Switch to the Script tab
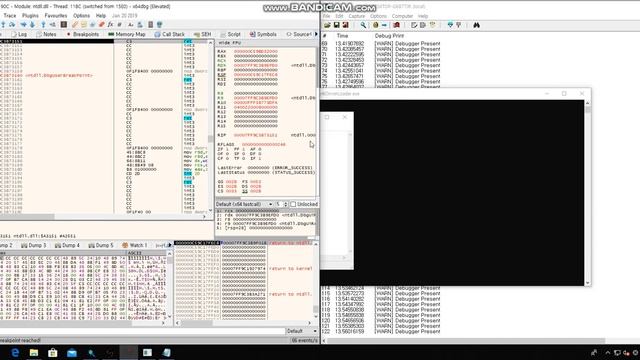The height and width of the screenshot is (360, 640). (x=231, y=34)
